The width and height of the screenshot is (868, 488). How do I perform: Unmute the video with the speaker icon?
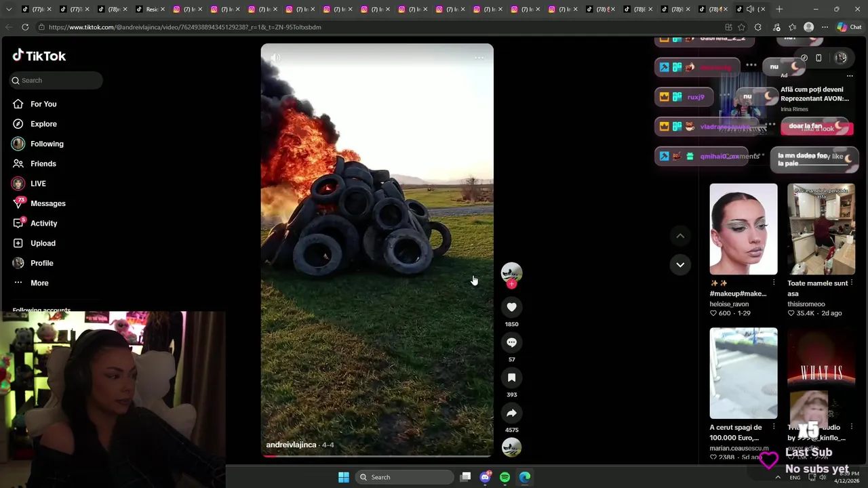point(275,58)
